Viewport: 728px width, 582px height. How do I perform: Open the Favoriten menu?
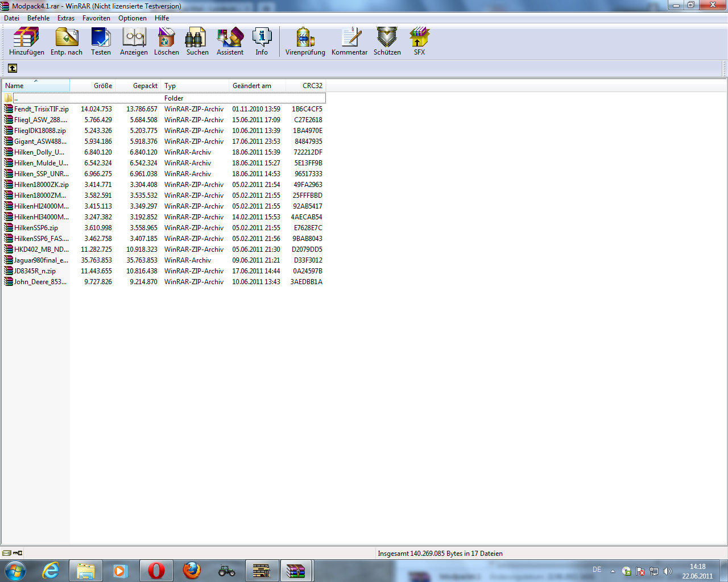pos(96,18)
